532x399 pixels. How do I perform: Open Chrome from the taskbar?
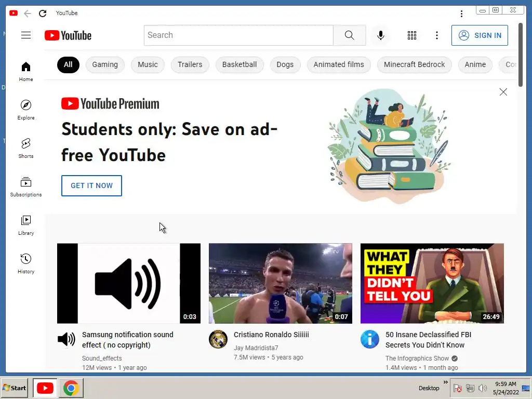coord(71,388)
